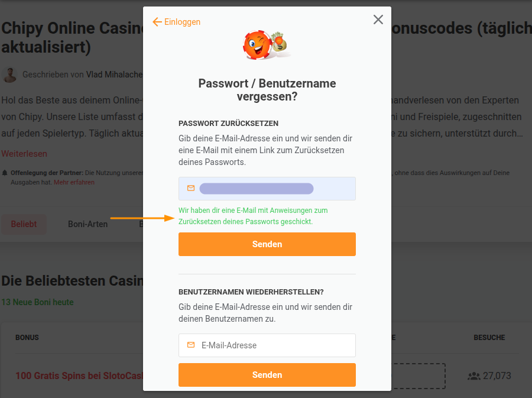Click the filled password reset email field

click(267, 189)
